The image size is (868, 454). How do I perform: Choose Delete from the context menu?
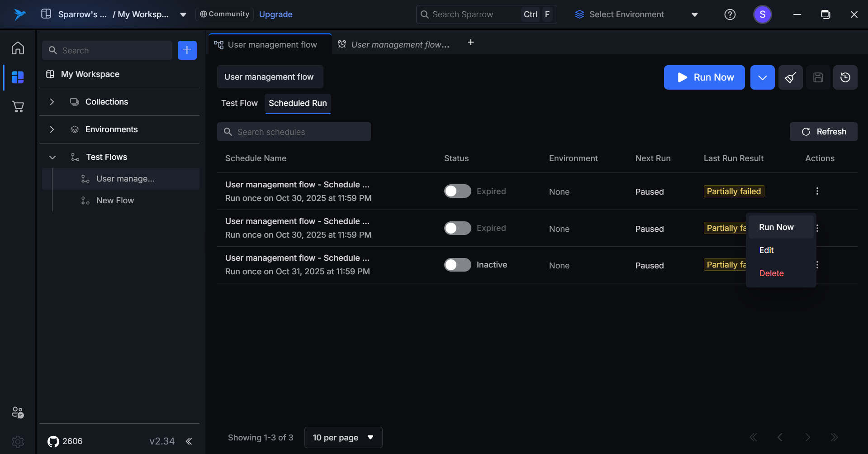click(771, 273)
